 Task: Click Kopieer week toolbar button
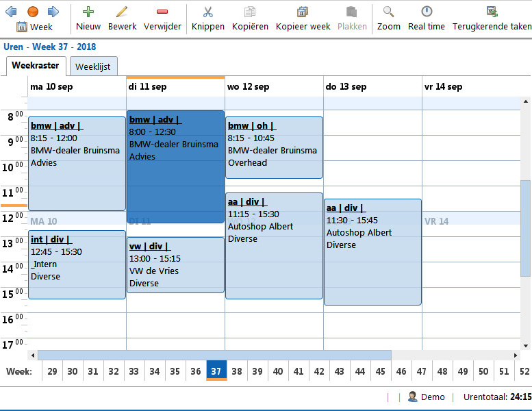tap(303, 18)
